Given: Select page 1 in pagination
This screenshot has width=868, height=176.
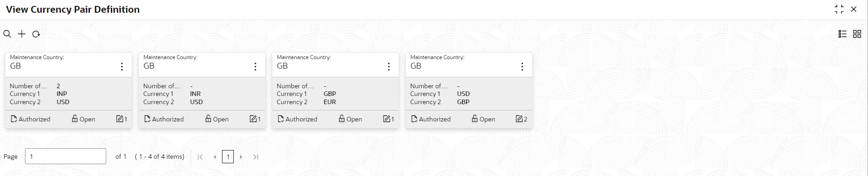Looking at the screenshot, I should click(228, 157).
